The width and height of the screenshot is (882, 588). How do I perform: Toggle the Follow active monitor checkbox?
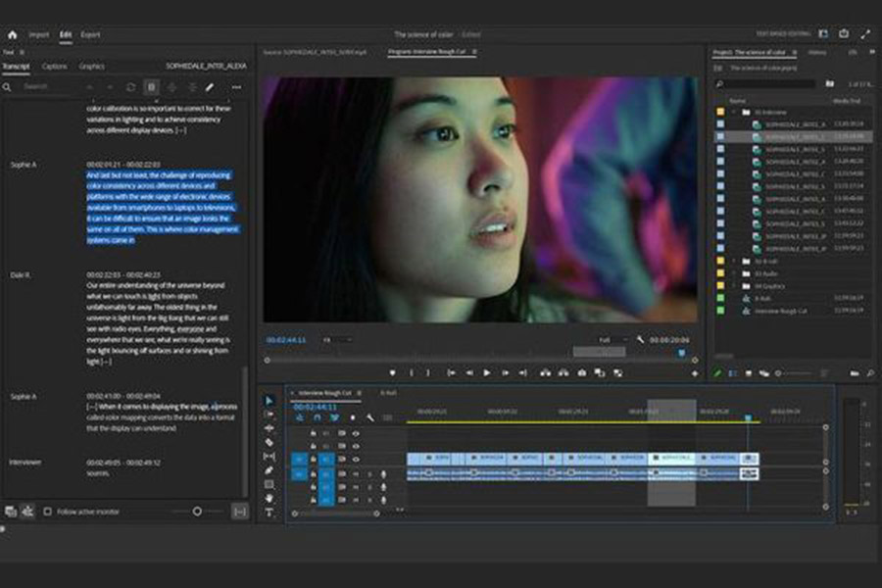coord(48,512)
